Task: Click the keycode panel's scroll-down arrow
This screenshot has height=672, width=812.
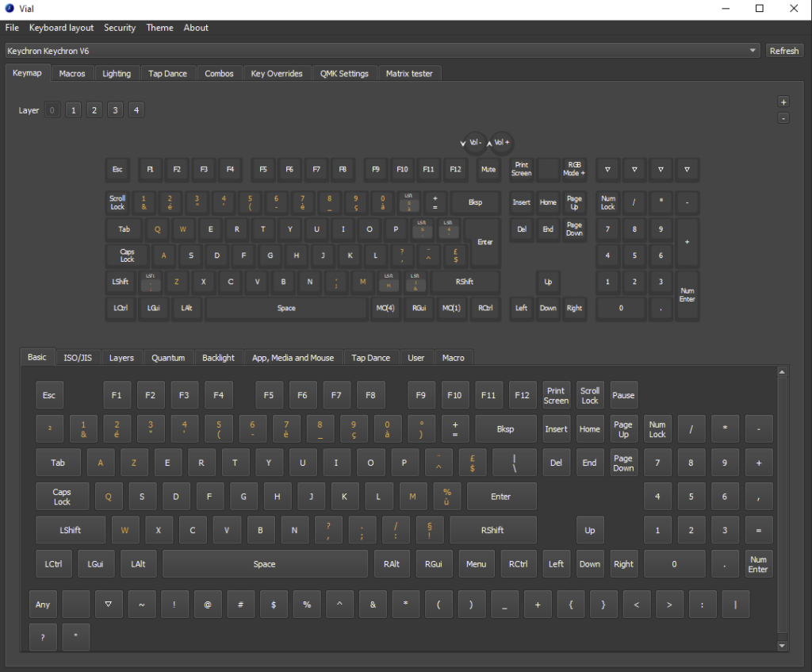Action: pyautogui.click(x=782, y=646)
